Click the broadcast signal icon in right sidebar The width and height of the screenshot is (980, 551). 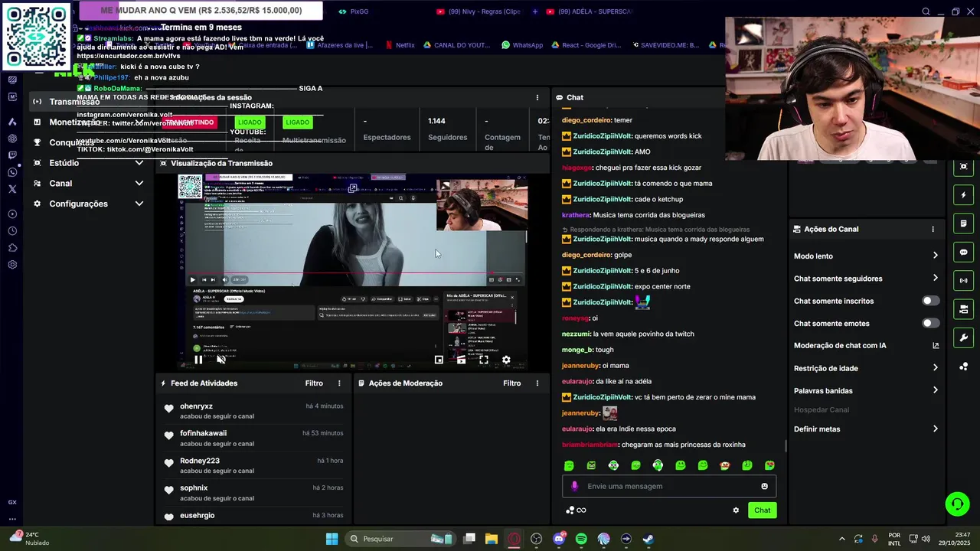963,280
